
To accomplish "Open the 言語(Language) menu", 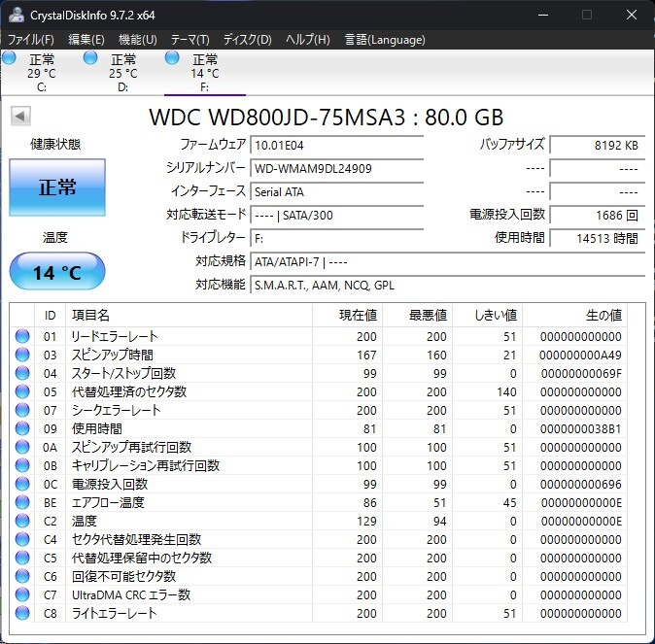I will pyautogui.click(x=385, y=40).
